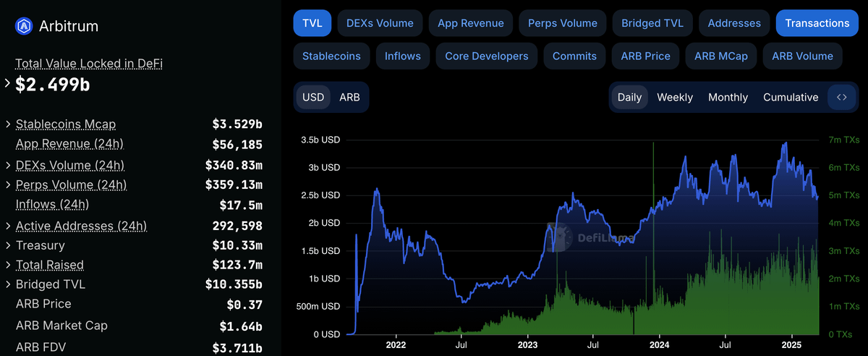868x356 pixels.
Task: Click the $10.33m treasury value
Action: pos(237,246)
